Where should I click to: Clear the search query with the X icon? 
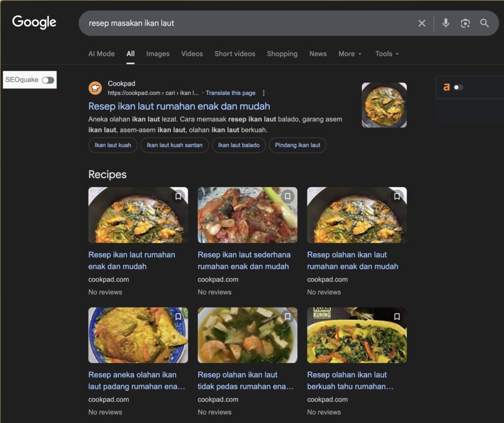[422, 23]
